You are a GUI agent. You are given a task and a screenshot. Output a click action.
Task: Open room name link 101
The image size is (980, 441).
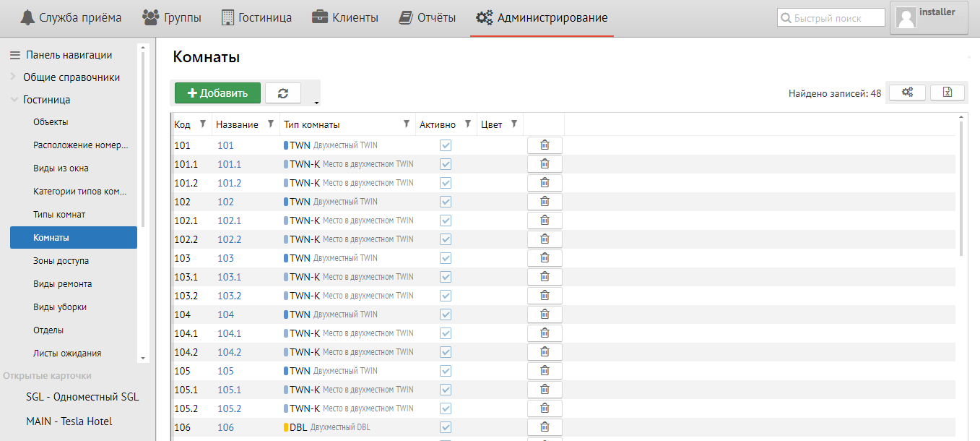(x=225, y=145)
